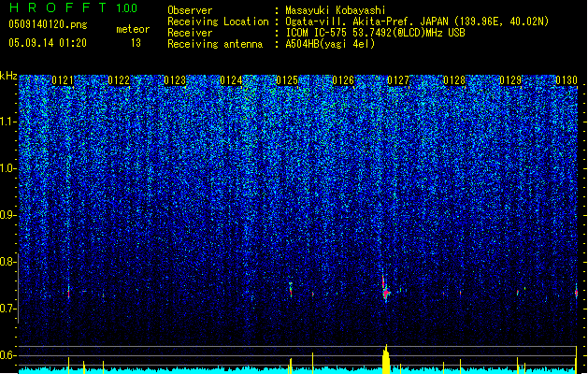Click the 0128 time marker

(454, 80)
